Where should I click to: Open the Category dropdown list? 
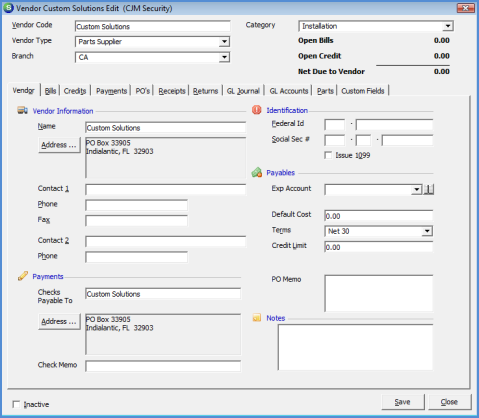[x=448, y=26]
